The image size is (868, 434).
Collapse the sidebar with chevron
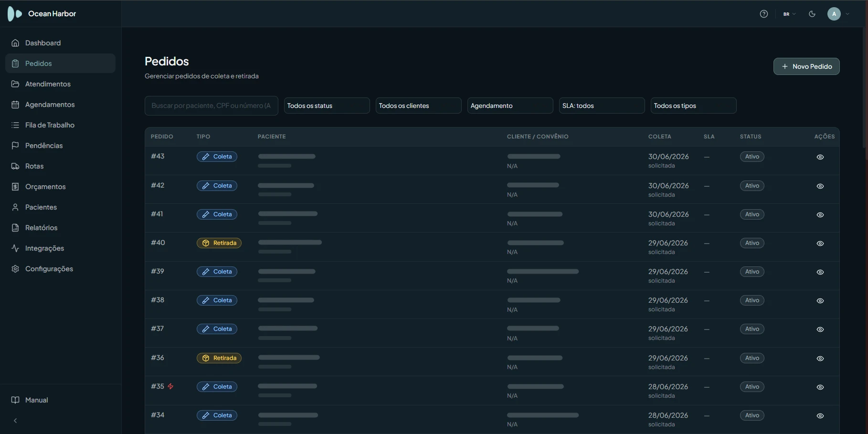pos(15,421)
